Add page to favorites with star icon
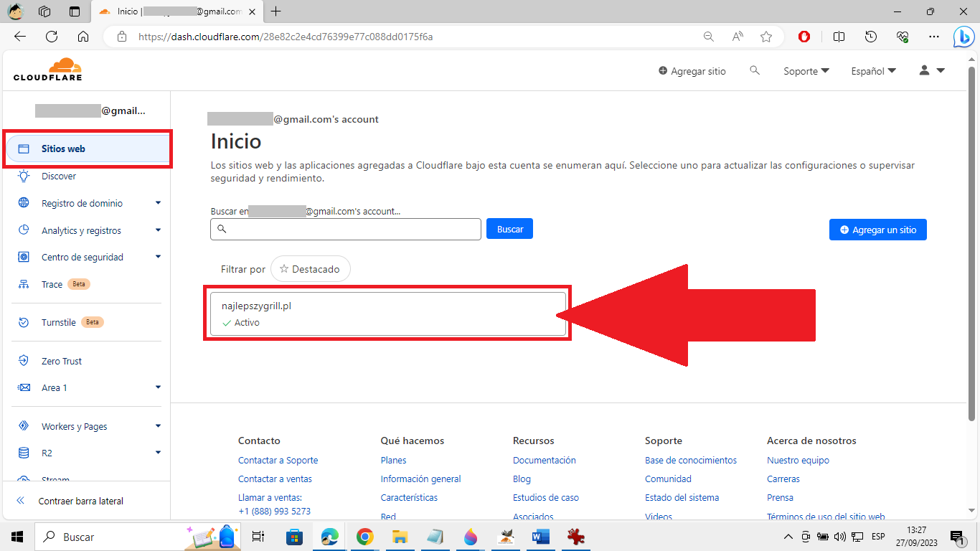The height and width of the screenshot is (551, 980). coord(766,37)
